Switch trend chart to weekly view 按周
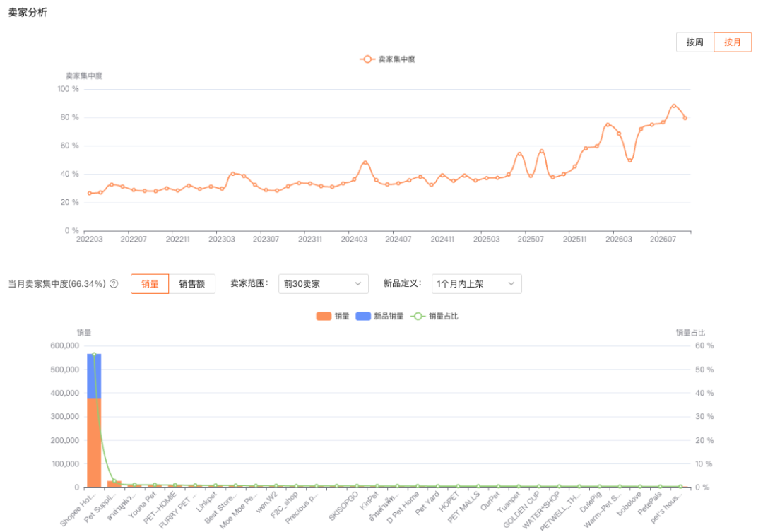Screen dimensions: 763x532 point(694,42)
